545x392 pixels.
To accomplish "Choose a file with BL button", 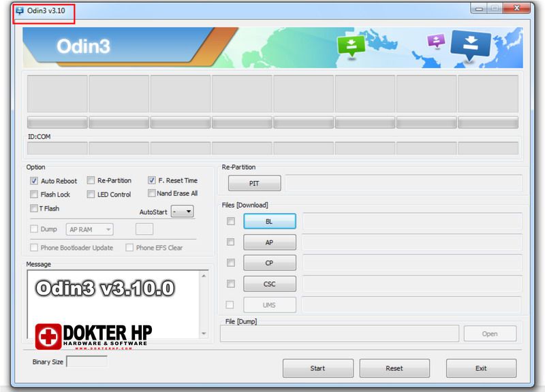I will click(x=270, y=221).
